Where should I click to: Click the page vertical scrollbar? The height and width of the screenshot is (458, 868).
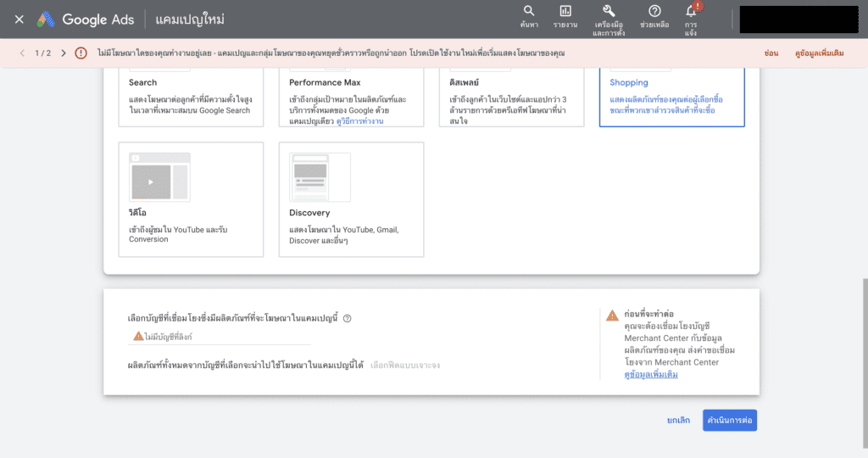[865, 363]
